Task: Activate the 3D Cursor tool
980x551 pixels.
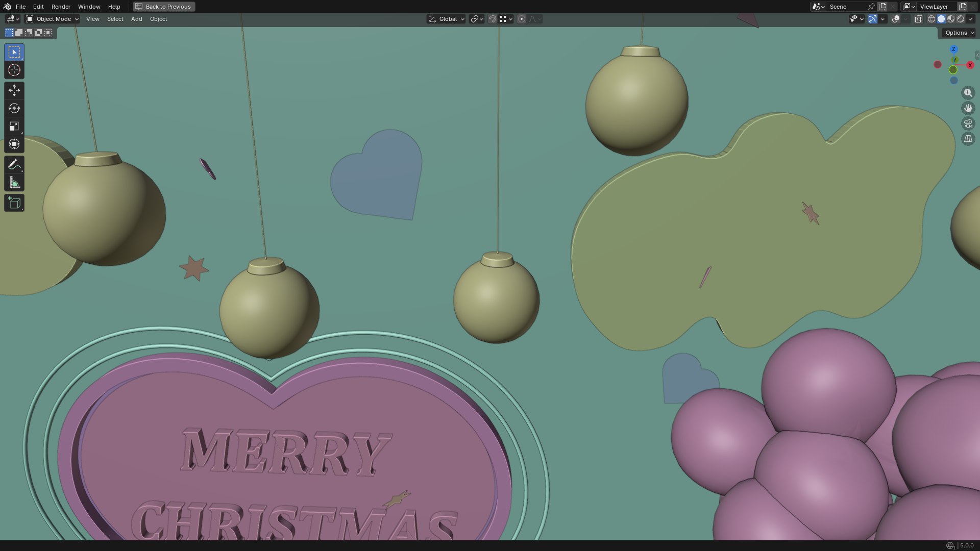Action: coord(14,70)
